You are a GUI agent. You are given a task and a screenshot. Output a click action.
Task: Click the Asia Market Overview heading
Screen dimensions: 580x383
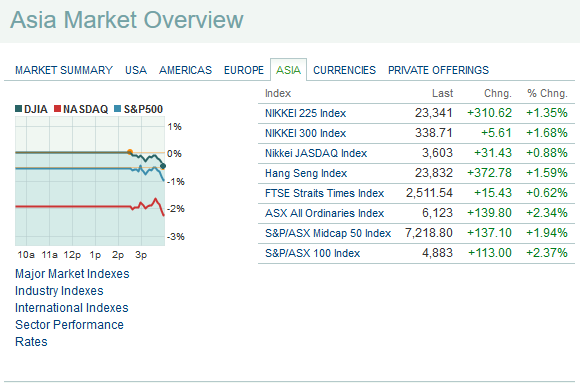tap(127, 20)
